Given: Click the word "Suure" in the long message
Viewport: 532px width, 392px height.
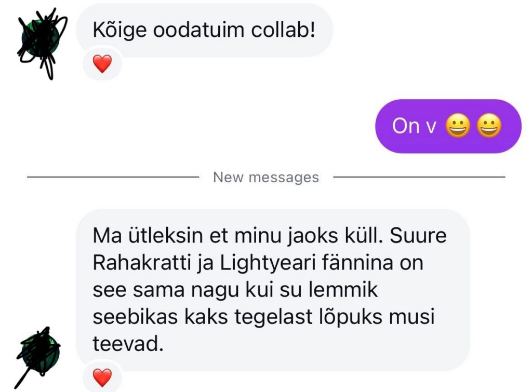Looking at the screenshot, I should point(418,236).
